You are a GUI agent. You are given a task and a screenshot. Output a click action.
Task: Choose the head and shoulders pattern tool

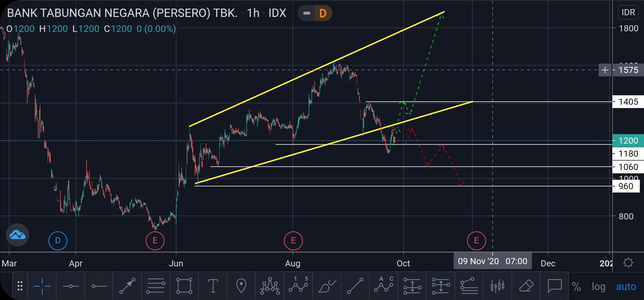[270, 286]
